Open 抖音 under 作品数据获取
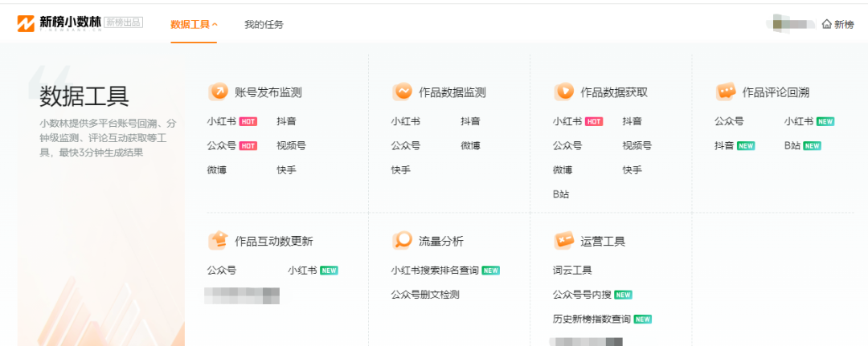The image size is (868, 346). pos(632,121)
